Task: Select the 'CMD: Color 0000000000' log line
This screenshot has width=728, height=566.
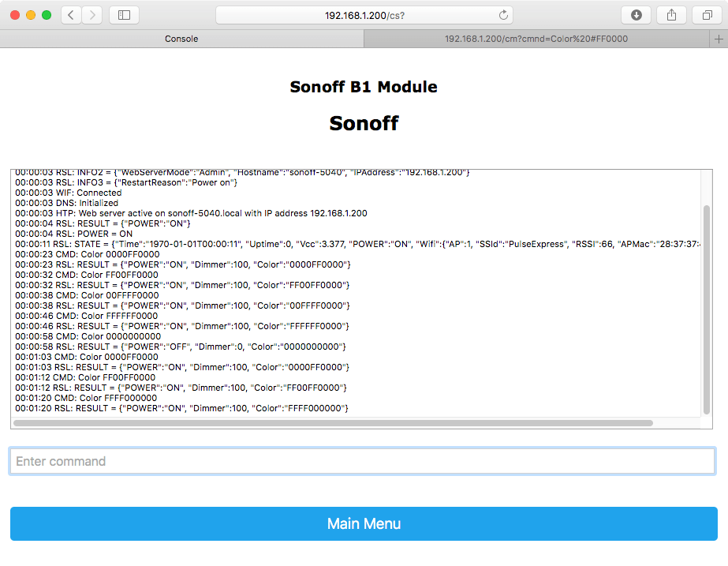Action: click(88, 336)
